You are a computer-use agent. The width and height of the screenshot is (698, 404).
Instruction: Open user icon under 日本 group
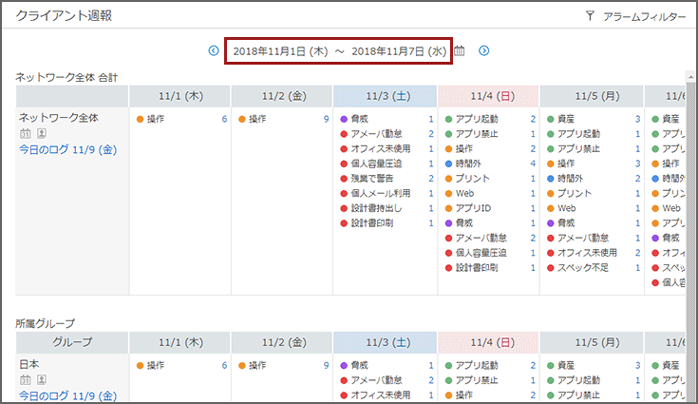click(x=41, y=380)
